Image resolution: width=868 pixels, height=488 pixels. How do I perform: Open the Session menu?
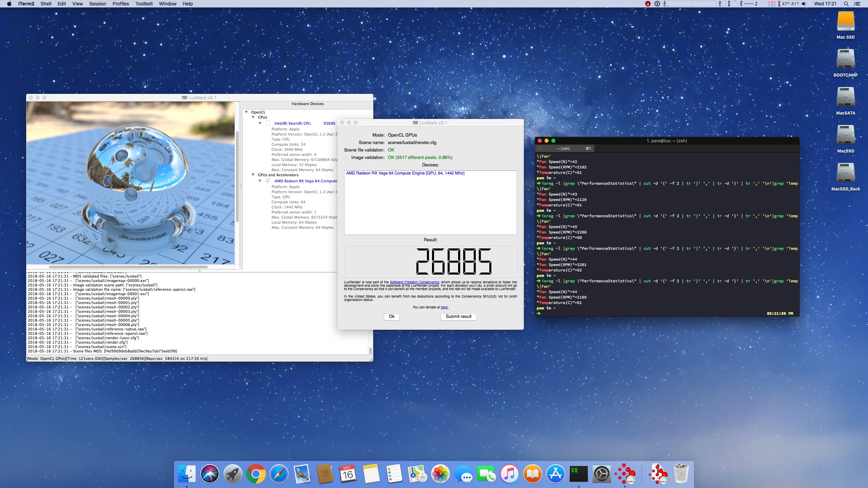click(98, 4)
